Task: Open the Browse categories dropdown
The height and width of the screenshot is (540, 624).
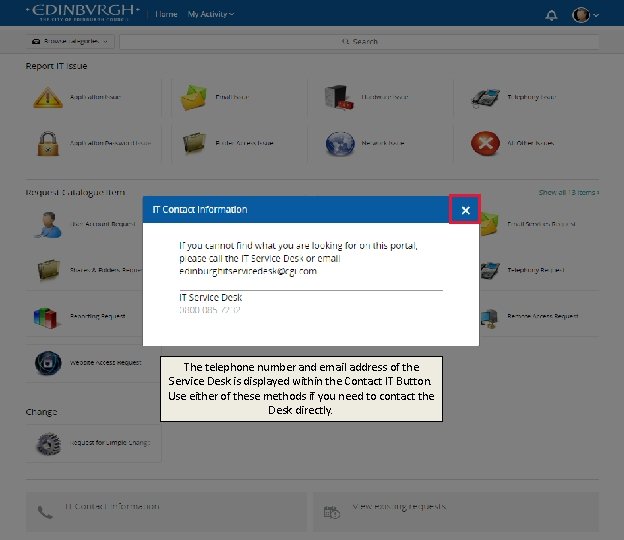Action: (70, 41)
